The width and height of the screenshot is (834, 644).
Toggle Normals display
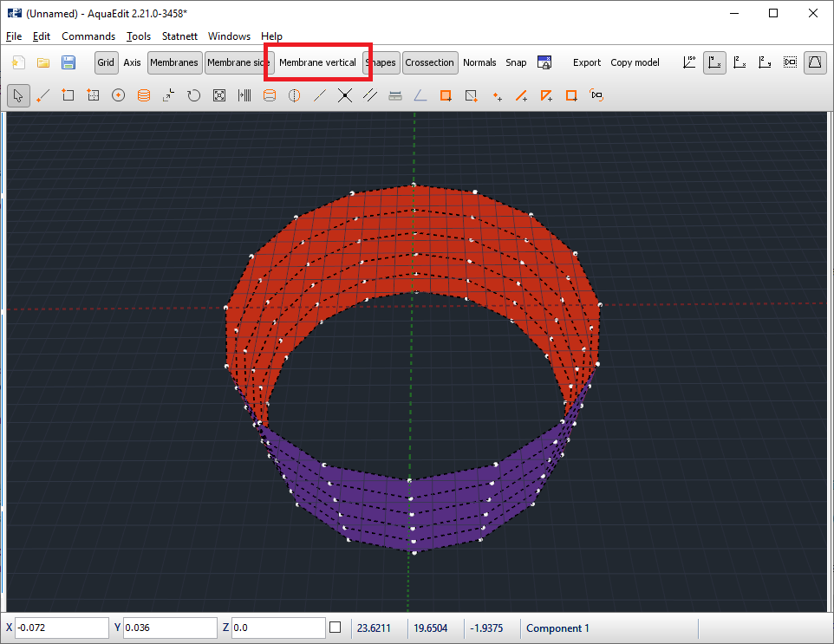(x=479, y=62)
